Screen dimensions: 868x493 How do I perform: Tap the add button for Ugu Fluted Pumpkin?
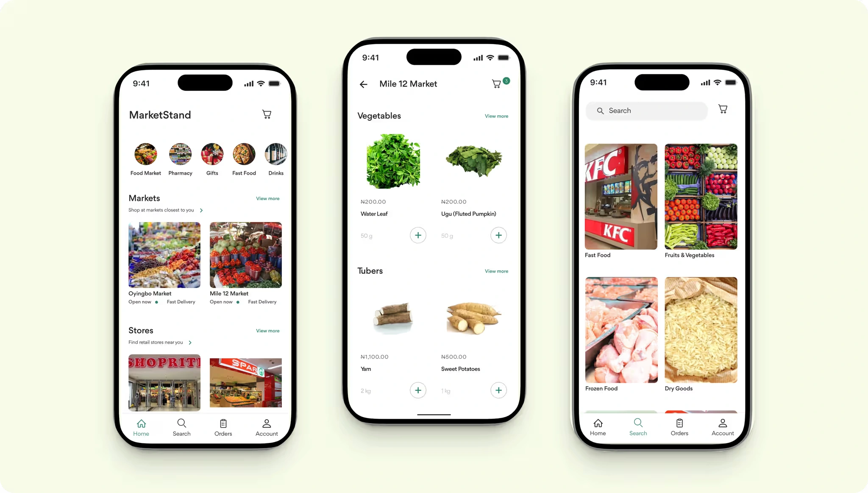[x=498, y=235]
